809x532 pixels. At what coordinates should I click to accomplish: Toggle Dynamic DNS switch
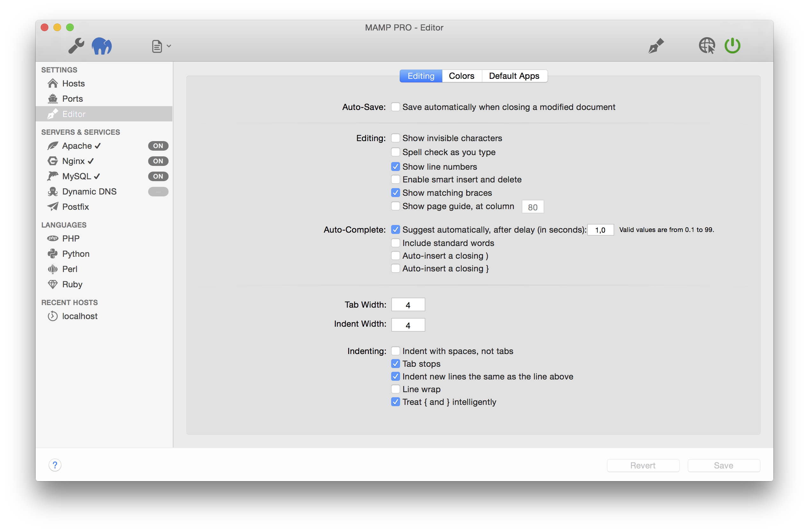click(x=158, y=192)
